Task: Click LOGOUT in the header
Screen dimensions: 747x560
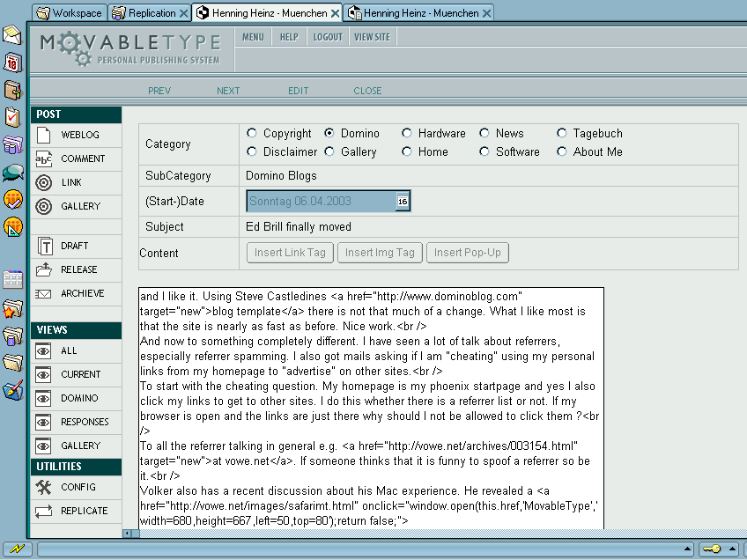Action: click(x=328, y=37)
